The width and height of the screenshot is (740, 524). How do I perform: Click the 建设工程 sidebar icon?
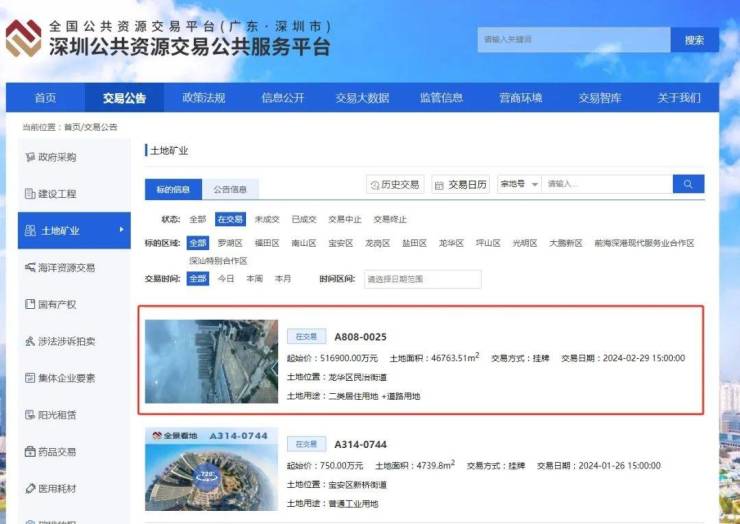(29, 194)
